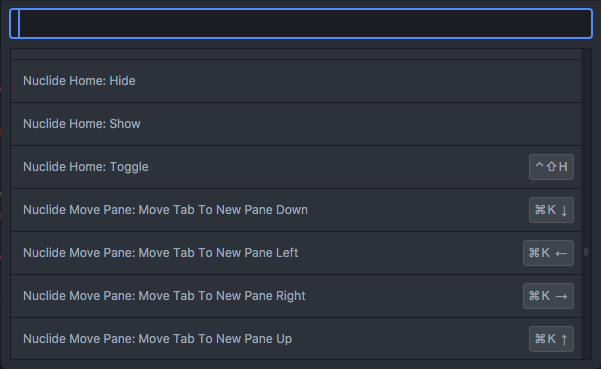Choose Move Tab To New Pane Left
Viewport: 601px width, 369px height.
(x=296, y=253)
